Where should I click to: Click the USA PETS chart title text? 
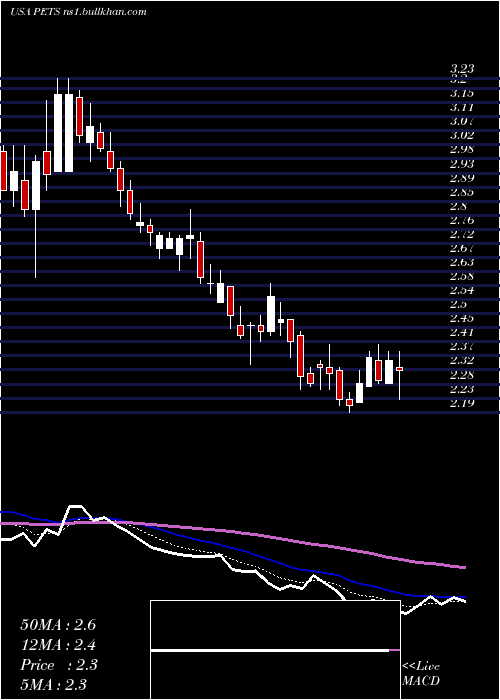pyautogui.click(x=78, y=12)
